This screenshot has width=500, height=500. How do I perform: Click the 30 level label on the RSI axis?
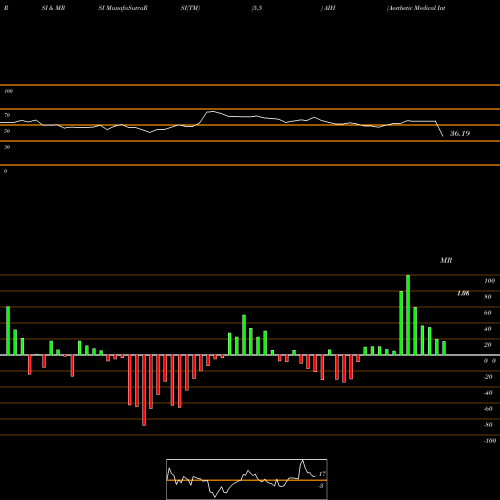click(7, 147)
